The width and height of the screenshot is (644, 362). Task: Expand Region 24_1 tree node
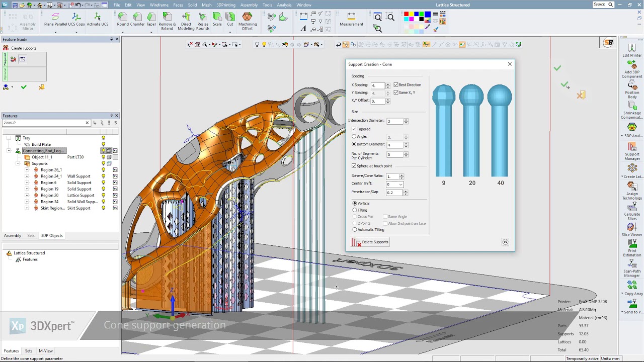tap(27, 176)
